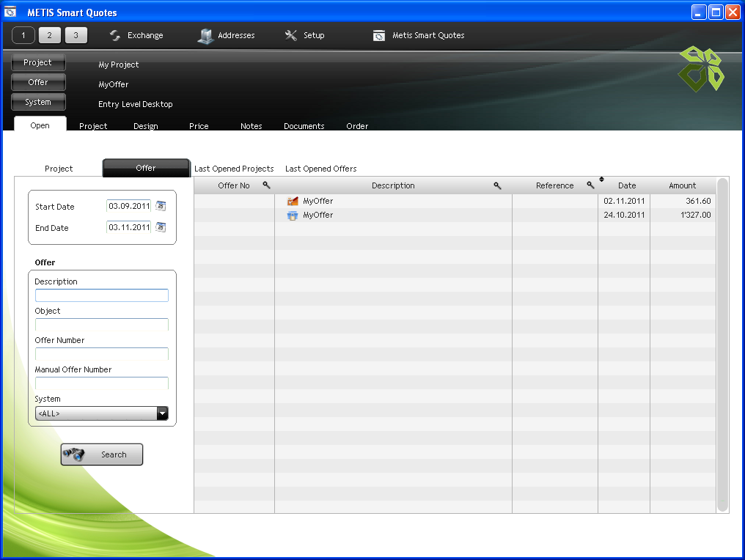Toggle the Date column sort arrow
The height and width of the screenshot is (560, 745).
(601, 179)
